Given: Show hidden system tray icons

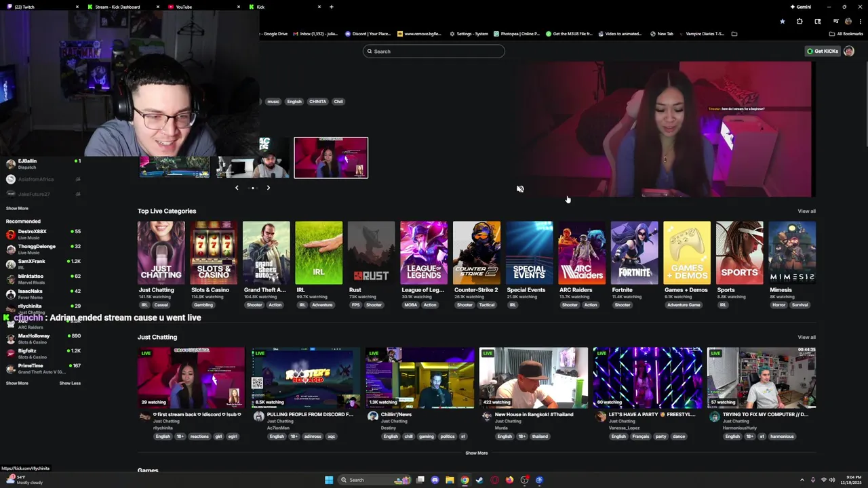Looking at the screenshot, I should point(802,480).
